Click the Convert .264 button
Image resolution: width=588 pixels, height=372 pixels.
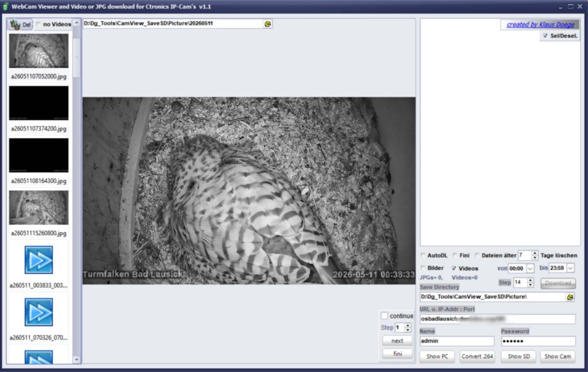(477, 356)
